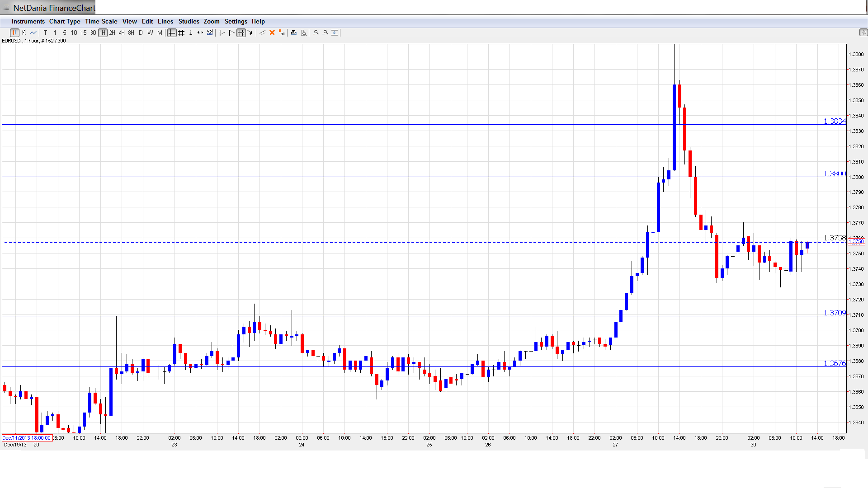Image resolution: width=868 pixels, height=488 pixels.
Task: Open the Settings menu
Action: click(236, 21)
